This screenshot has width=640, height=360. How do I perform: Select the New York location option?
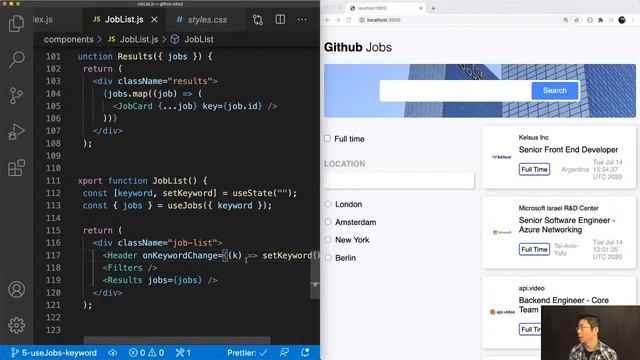point(328,240)
